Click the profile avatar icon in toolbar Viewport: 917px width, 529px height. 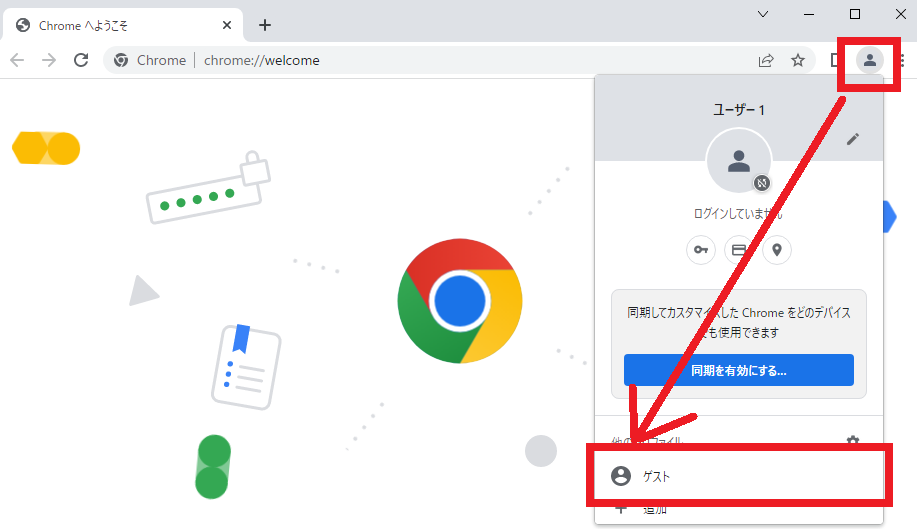pos(870,60)
